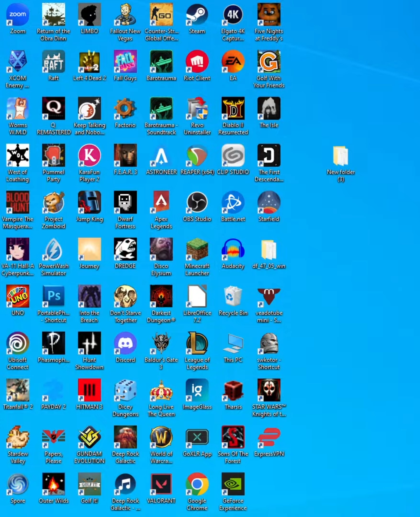
Task: Select the Revo Uninstaller icon
Action: [197, 109]
